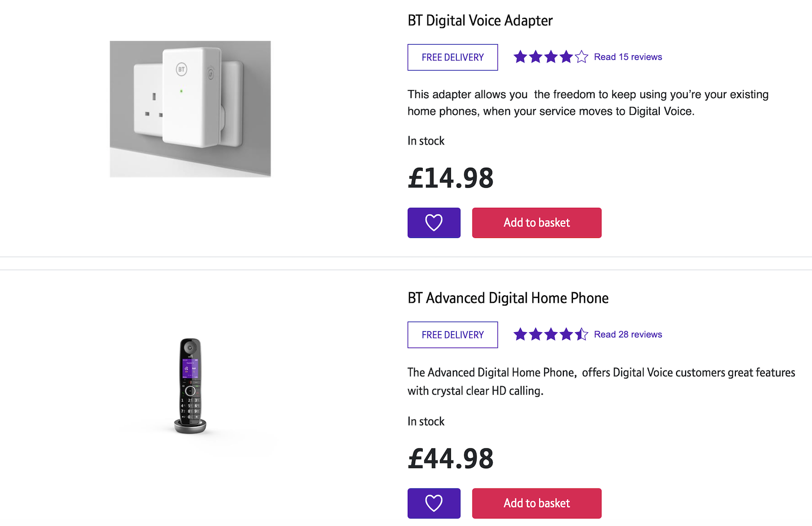Screen dimensions: 812x526
Task: Click the heart wishlist icon for BT Digital Voice Adapter
Action: click(433, 223)
